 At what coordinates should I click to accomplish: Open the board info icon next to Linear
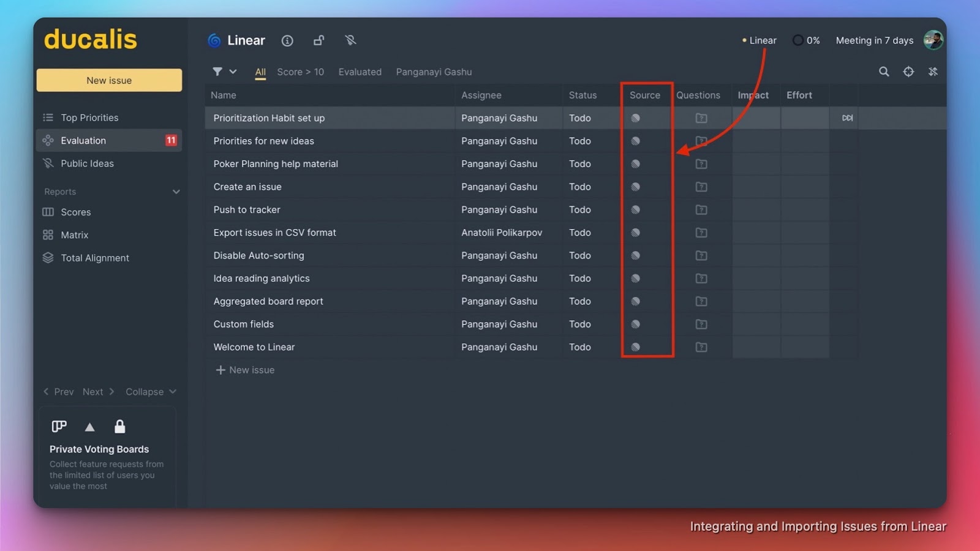[287, 40]
